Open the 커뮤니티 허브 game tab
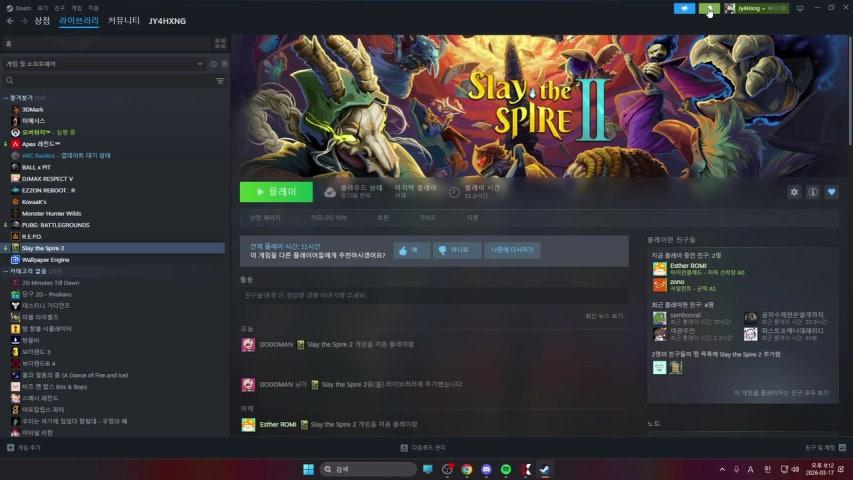Image resolution: width=853 pixels, height=480 pixels. 328,218
